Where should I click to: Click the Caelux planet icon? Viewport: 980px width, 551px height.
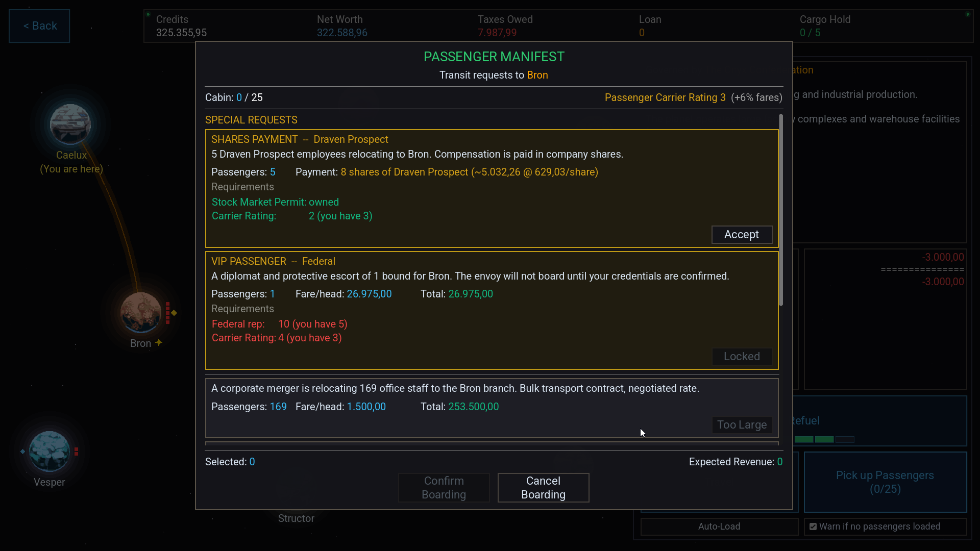point(70,124)
